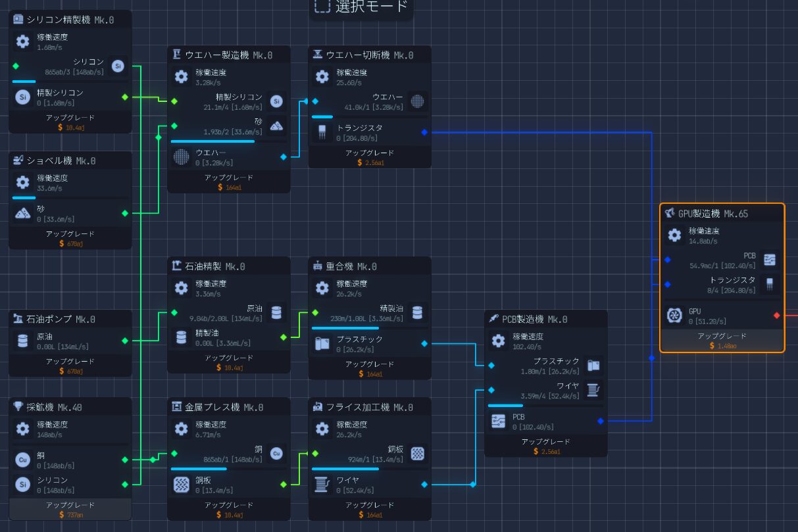
Task: Toggle the green output diamond on 精製シリコン
Action: [x=126, y=97]
